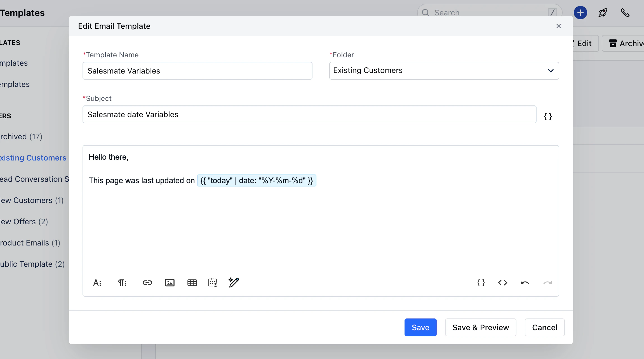
Task: Close the Edit Email Template dialog
Action: click(x=559, y=26)
